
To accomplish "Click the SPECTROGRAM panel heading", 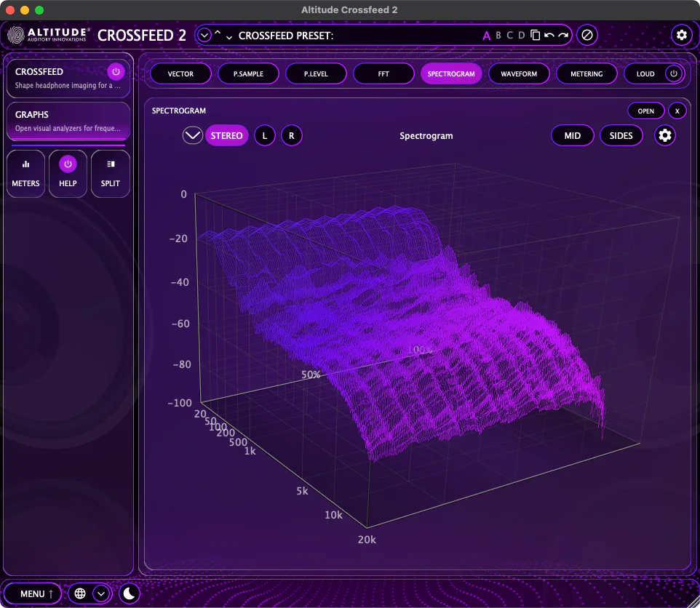I will point(178,111).
